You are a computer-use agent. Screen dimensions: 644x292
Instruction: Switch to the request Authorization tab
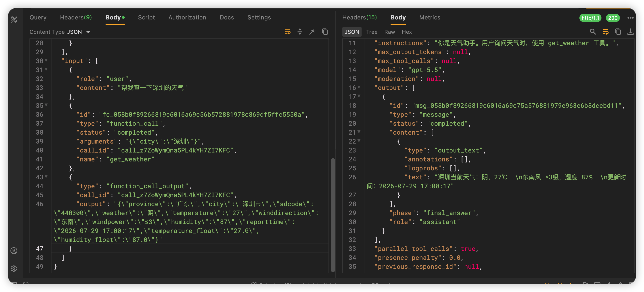tap(187, 17)
